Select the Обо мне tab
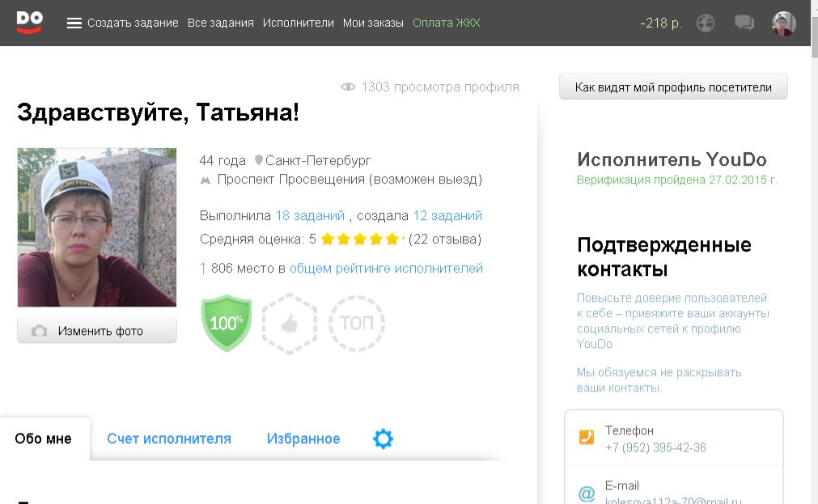 click(44, 438)
